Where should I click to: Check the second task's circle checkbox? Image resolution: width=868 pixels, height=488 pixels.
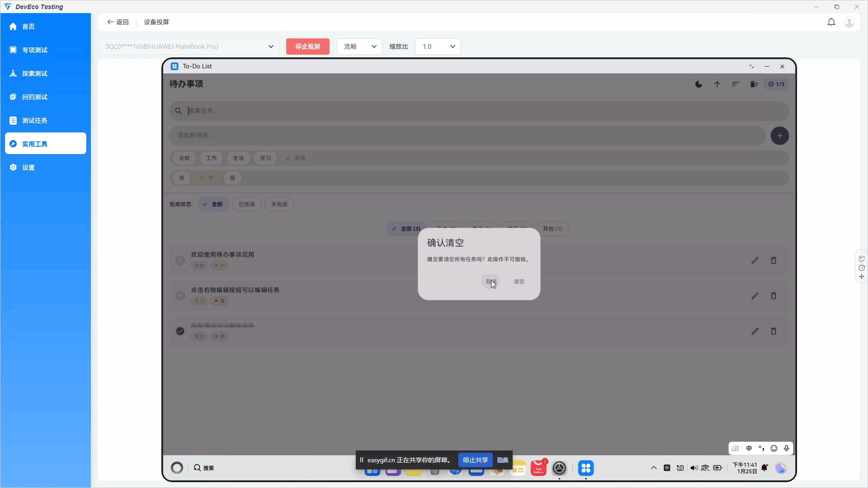tap(180, 296)
